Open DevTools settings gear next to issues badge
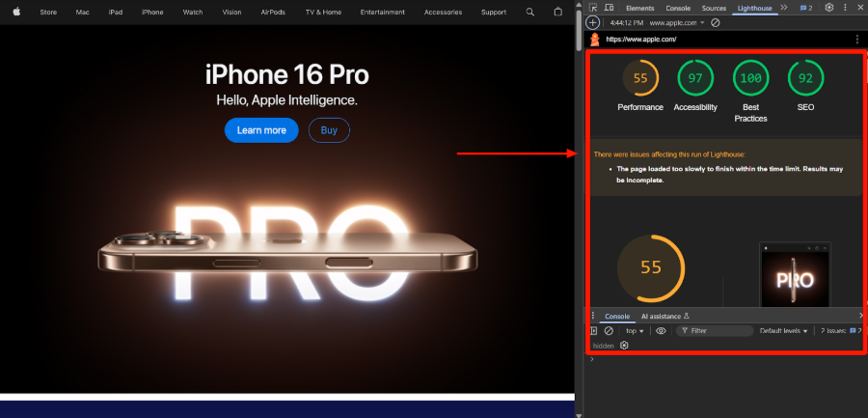The width and height of the screenshot is (868, 418). pos(829,8)
